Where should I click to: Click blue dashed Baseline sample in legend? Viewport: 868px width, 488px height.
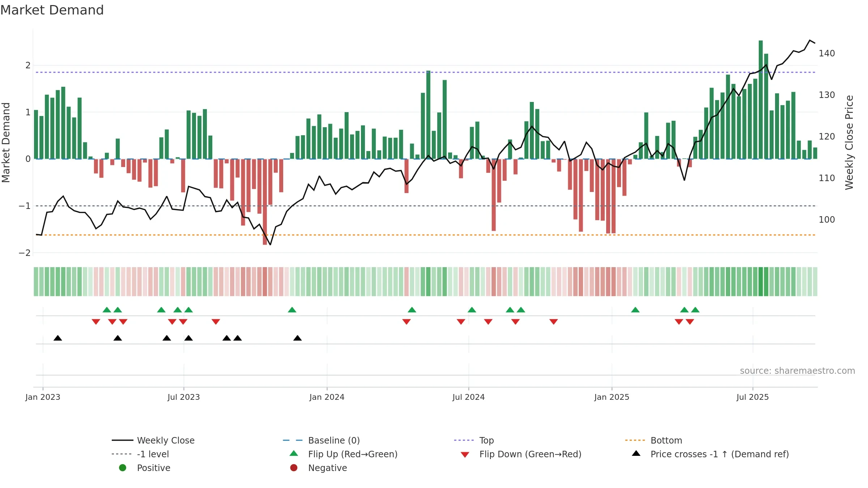point(293,440)
